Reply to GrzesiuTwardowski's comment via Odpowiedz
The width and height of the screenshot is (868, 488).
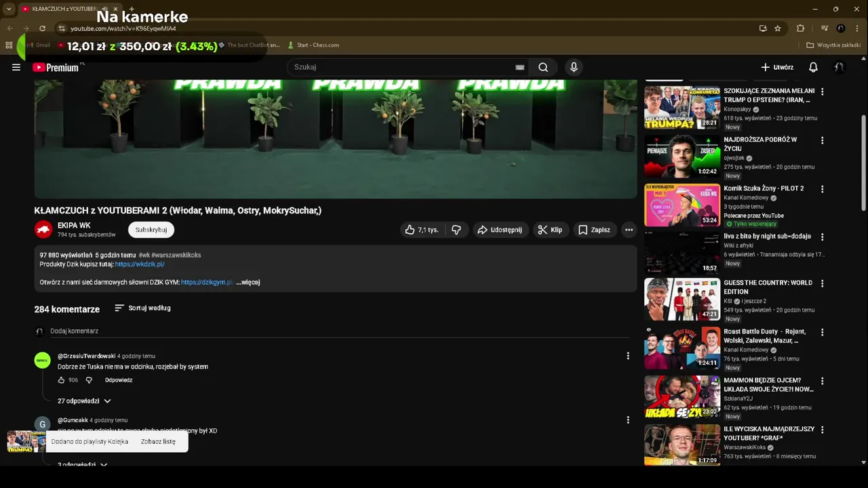(x=119, y=380)
